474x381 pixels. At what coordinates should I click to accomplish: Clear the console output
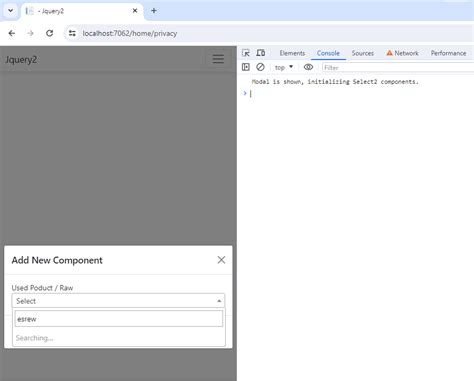(260, 67)
